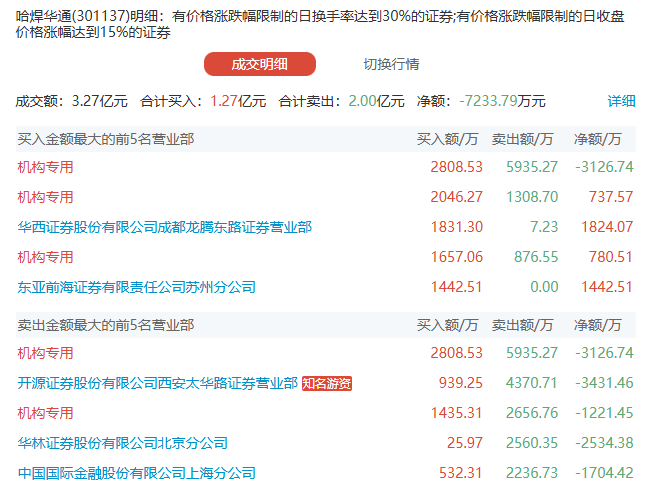Click the buy amount 1831.30

(457, 227)
